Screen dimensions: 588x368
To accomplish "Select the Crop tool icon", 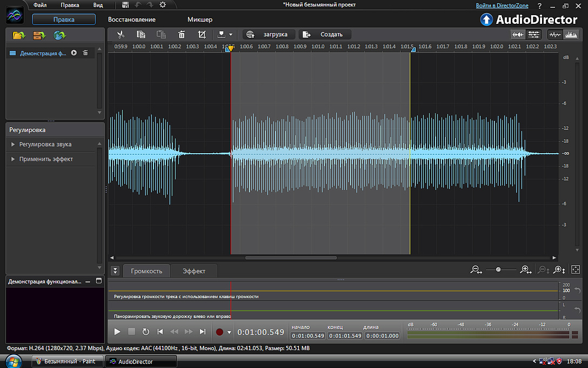I will point(202,35).
